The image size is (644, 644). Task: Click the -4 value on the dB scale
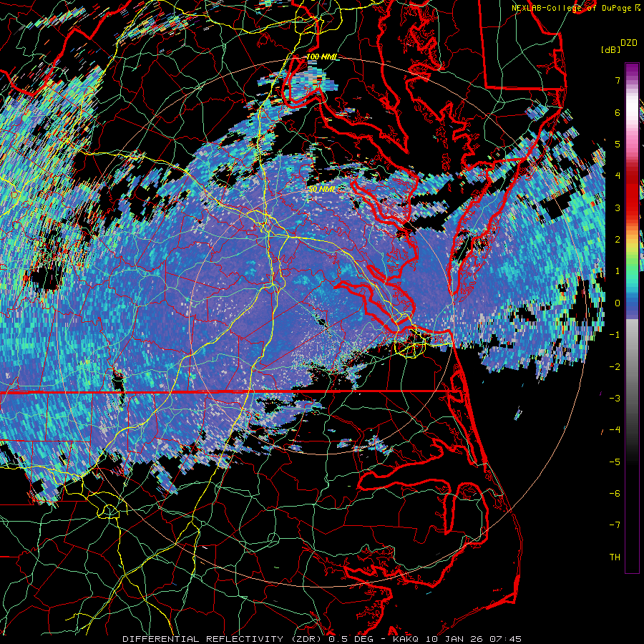coord(615,430)
